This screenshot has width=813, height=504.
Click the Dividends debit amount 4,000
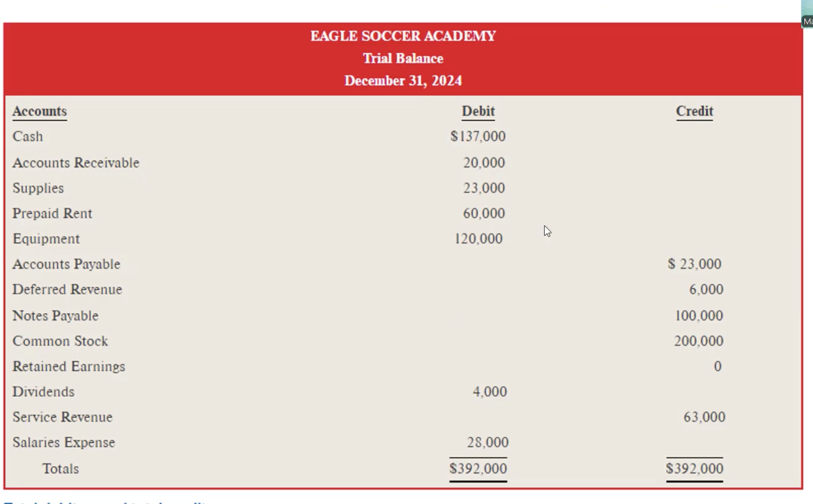490,392
